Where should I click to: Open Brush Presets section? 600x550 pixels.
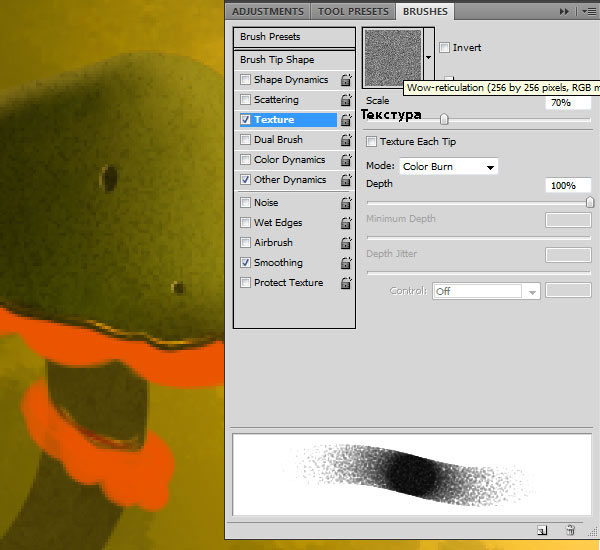(294, 37)
